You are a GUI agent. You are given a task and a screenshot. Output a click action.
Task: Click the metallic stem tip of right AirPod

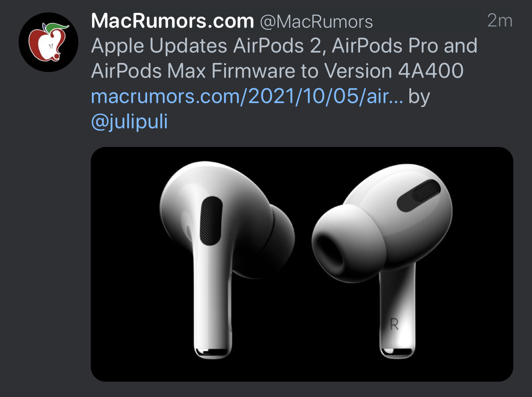click(397, 353)
